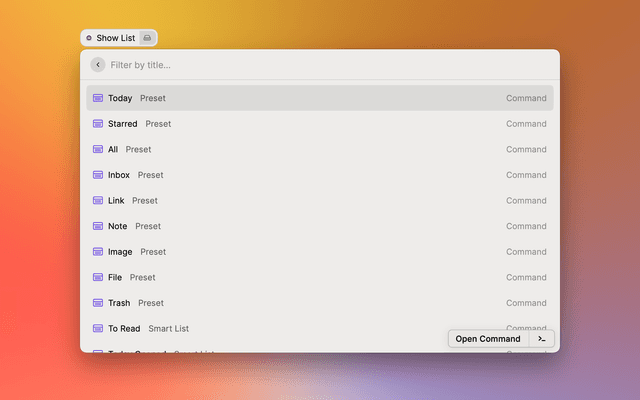The width and height of the screenshot is (640, 400).
Task: Click the Inbox preset list icon
Action: pos(98,175)
